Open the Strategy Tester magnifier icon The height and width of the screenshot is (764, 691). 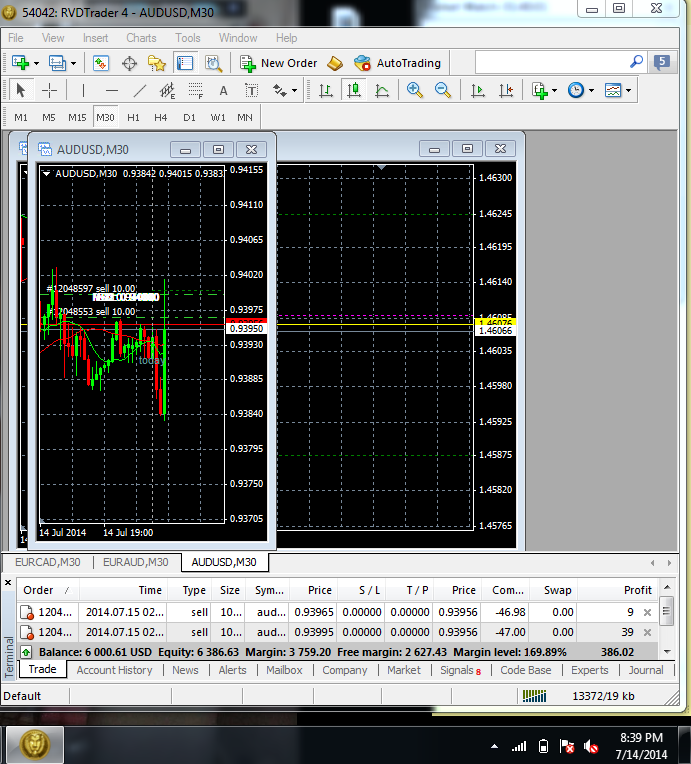[x=213, y=63]
